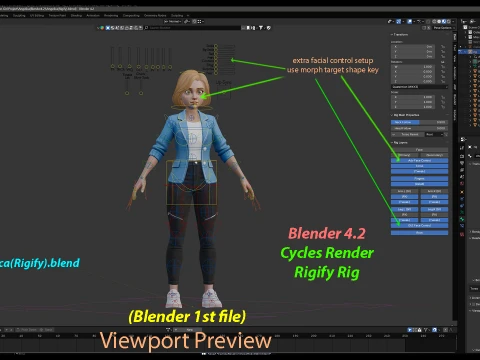The image size is (480, 360).
Task: Open the Quaternion (WXYZ) rotation mode dropdown
Action: (419, 87)
